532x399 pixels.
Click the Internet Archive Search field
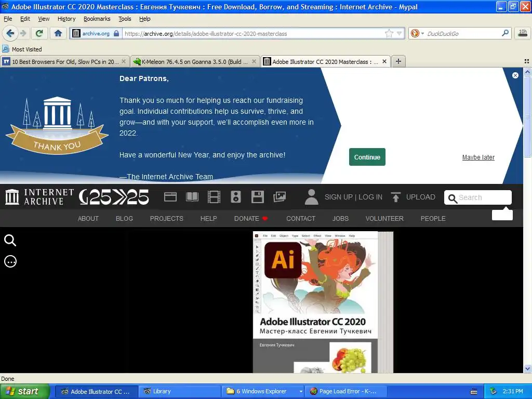(478, 197)
